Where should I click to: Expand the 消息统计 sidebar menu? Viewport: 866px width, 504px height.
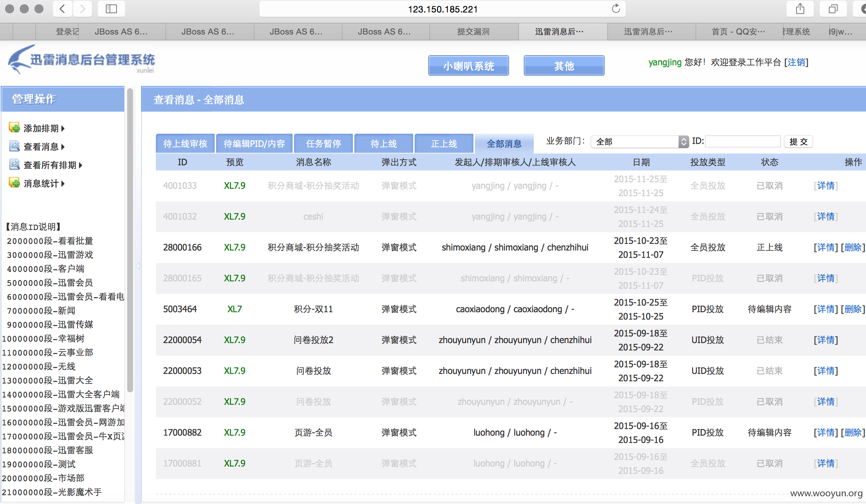tap(44, 183)
